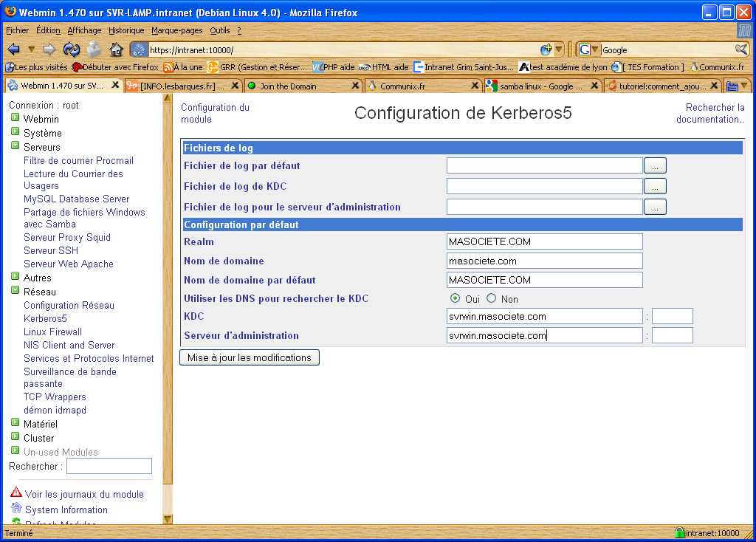Select Non for DNS KDC lookup

click(x=491, y=298)
